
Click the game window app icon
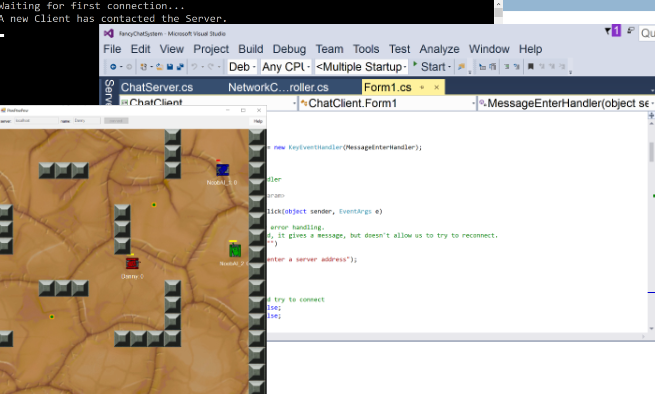[3, 110]
